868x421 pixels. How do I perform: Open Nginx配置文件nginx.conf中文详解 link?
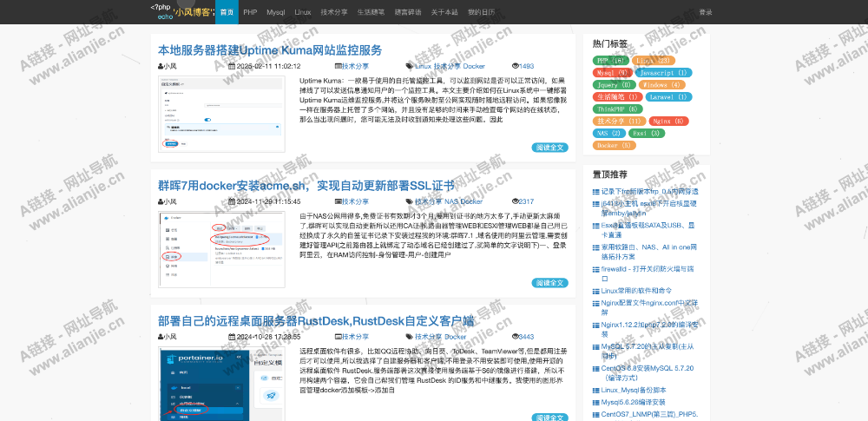click(650, 308)
